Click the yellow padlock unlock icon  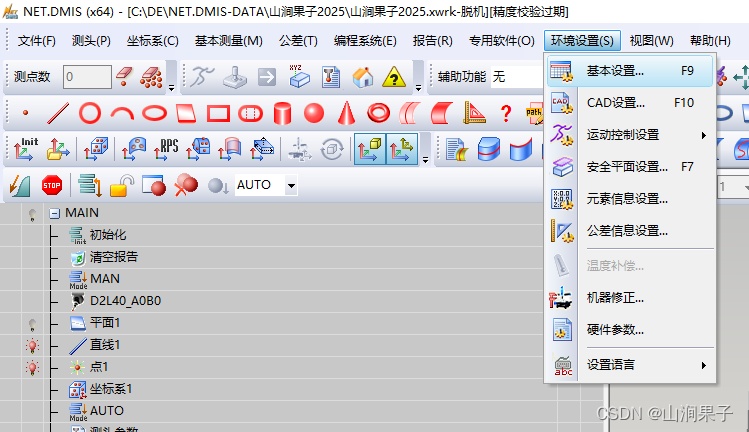click(122, 185)
